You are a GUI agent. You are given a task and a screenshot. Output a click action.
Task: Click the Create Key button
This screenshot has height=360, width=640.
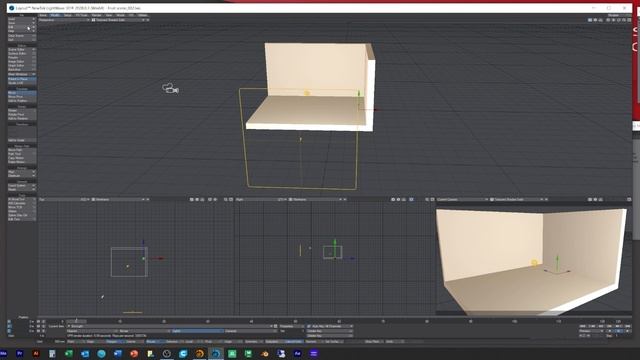point(329,331)
